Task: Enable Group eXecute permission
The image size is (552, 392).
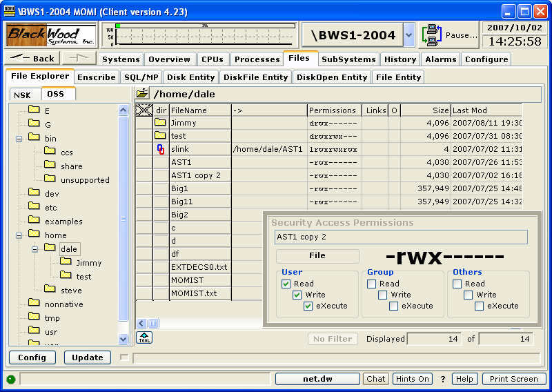Action: [393, 306]
